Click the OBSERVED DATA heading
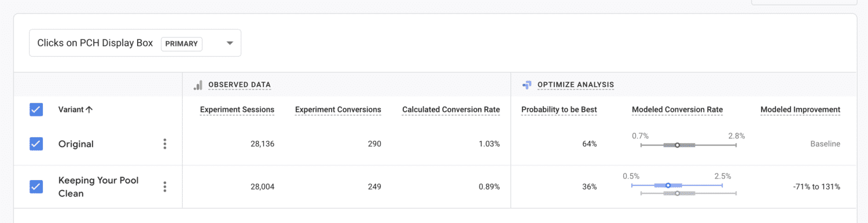The width and height of the screenshot is (868, 223). click(240, 85)
